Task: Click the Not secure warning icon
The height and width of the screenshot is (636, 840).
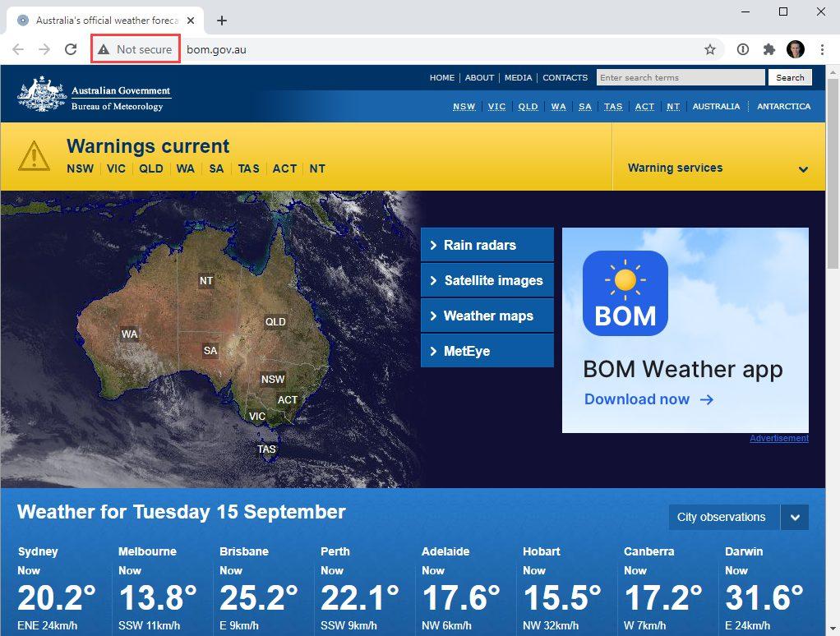Action: click(x=104, y=49)
